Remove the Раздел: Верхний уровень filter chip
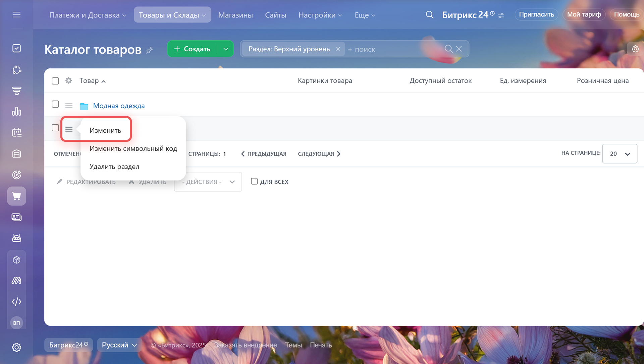This screenshot has width=644, height=364. tap(338, 49)
